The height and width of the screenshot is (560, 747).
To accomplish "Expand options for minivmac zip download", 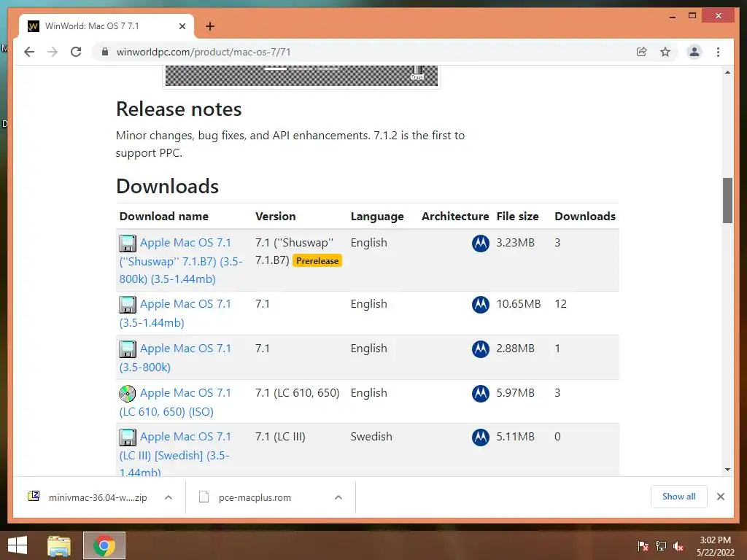I will pyautogui.click(x=169, y=497).
